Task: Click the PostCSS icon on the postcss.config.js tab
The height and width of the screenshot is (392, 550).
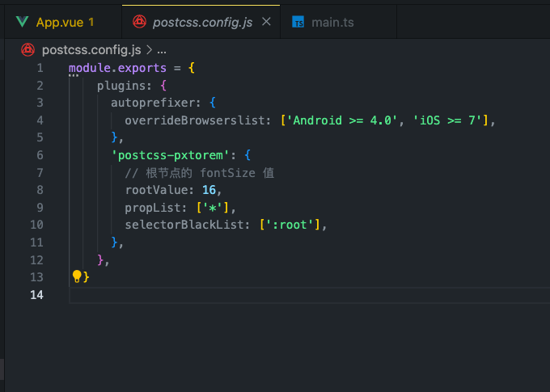Action: coord(140,22)
